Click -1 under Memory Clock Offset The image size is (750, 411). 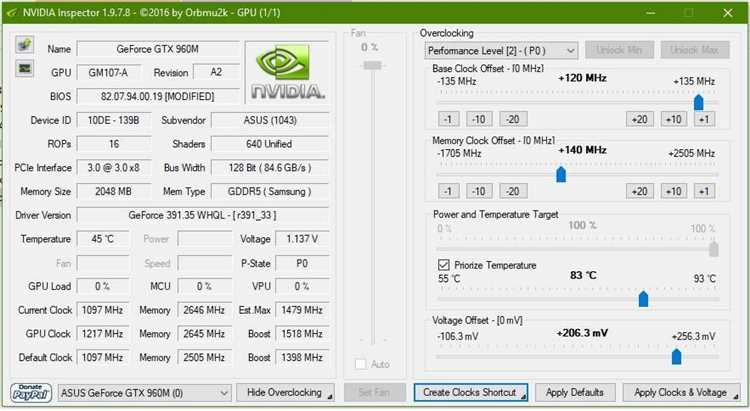[448, 191]
